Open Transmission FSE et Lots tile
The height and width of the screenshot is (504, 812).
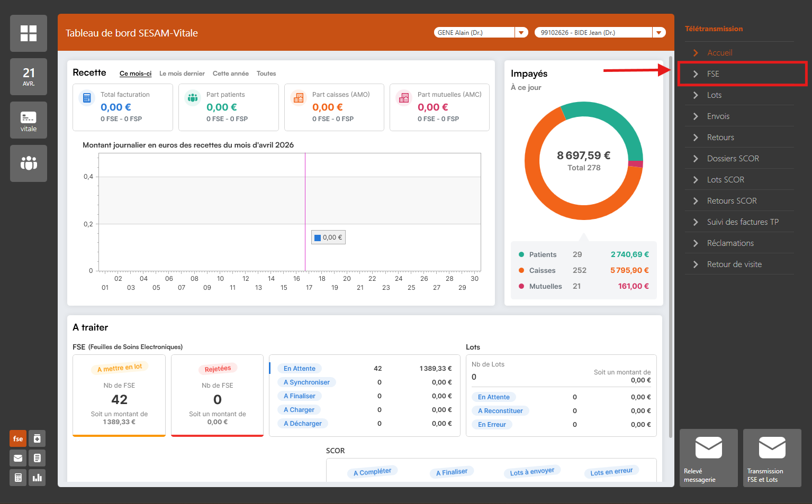tap(772, 458)
